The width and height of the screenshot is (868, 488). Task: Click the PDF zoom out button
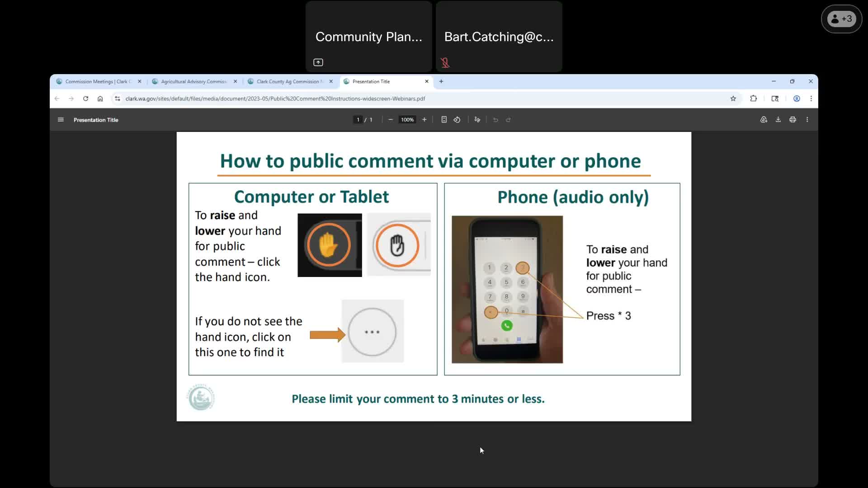tap(391, 120)
